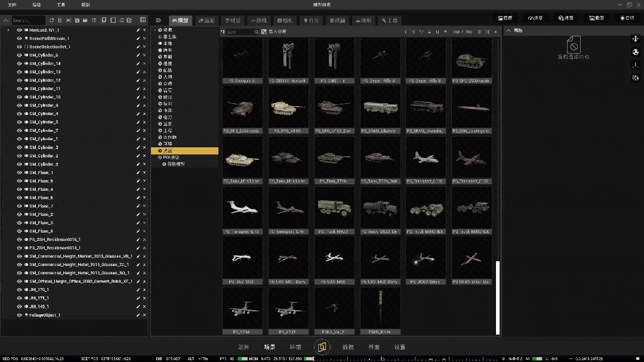Click the 日夜 (day/night) icon top right
Viewport: 644px width, 362px height.
tap(627, 17)
